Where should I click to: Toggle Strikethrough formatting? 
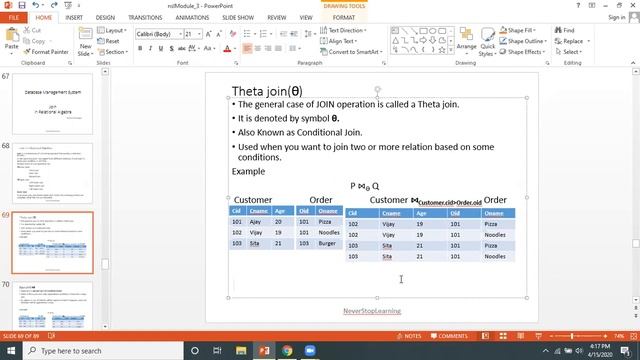(x=182, y=49)
